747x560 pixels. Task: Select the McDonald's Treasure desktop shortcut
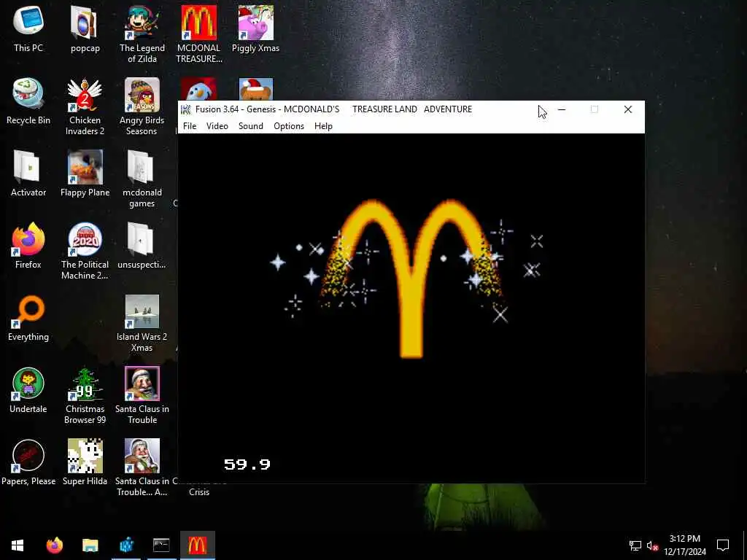[x=198, y=34]
